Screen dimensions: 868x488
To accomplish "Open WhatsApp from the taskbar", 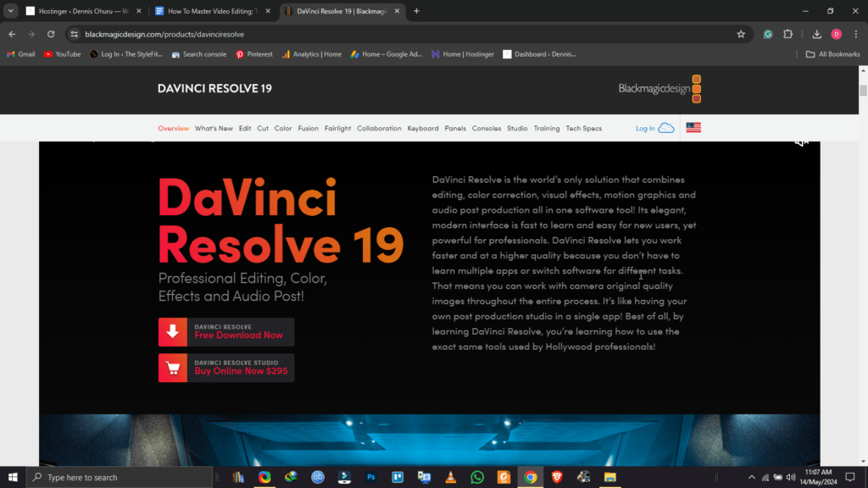I will click(x=477, y=477).
